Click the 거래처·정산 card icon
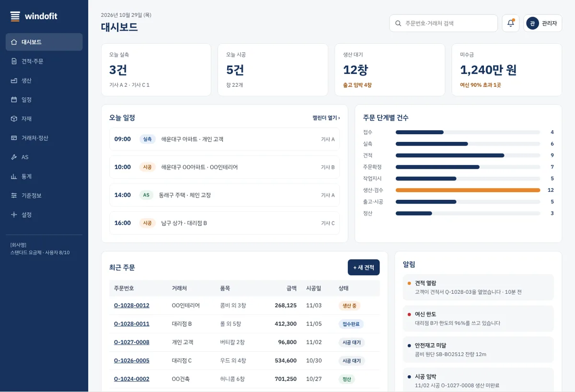This screenshot has height=392, width=575. coord(14,138)
